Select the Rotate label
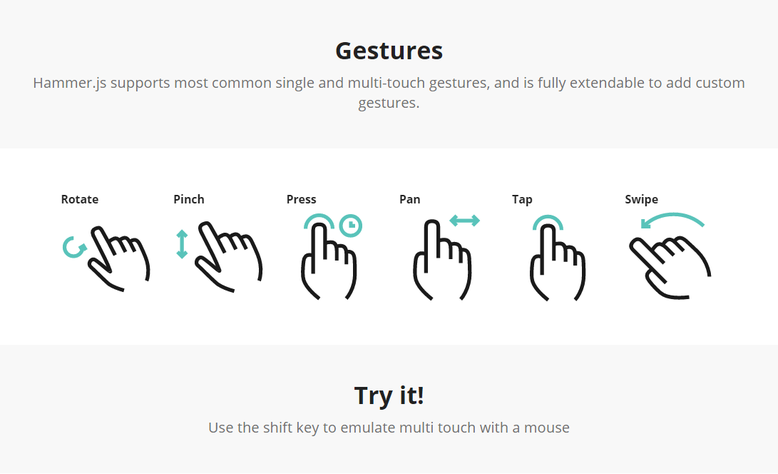The height and width of the screenshot is (474, 778). [x=80, y=199]
